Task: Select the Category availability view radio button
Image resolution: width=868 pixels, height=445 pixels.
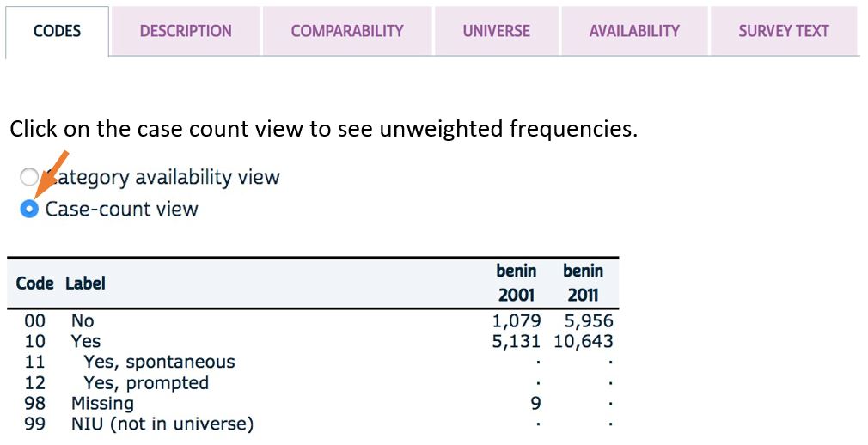Action: click(29, 178)
